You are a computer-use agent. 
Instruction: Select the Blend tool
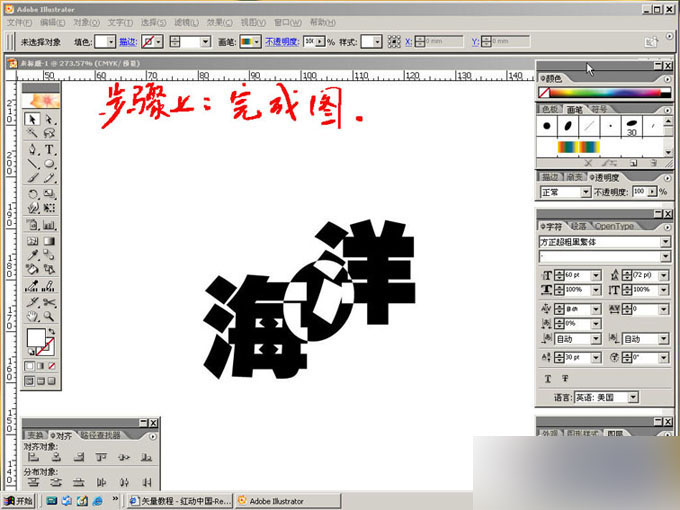pos(49,255)
